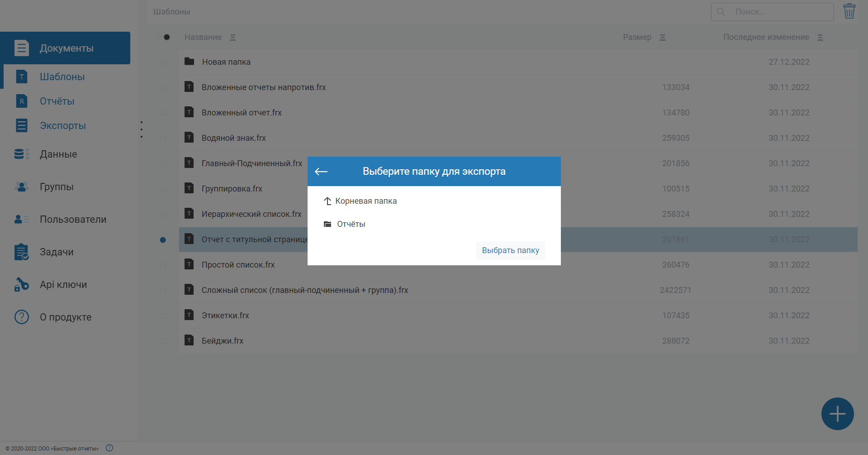The height and width of the screenshot is (455, 868).
Task: Click the template icon of Простой список.frx
Action: point(189,264)
